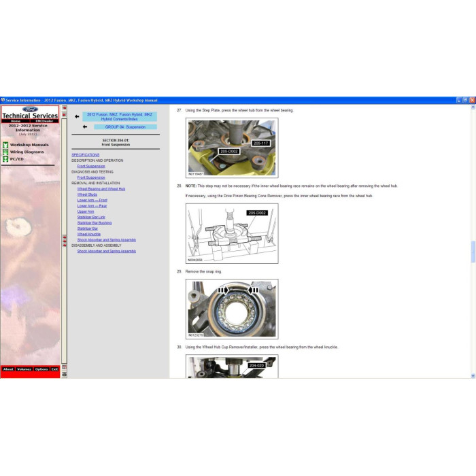The height and width of the screenshot is (476, 476).
Task: Click 'SECTION 204-01:' heading text
Action: pos(116,140)
